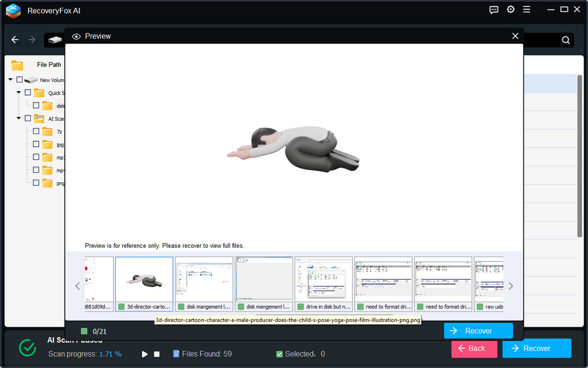Tick the 'drive in disk but n...' thumbnail checkbox
Image resolution: width=588 pixels, height=368 pixels.
300,307
